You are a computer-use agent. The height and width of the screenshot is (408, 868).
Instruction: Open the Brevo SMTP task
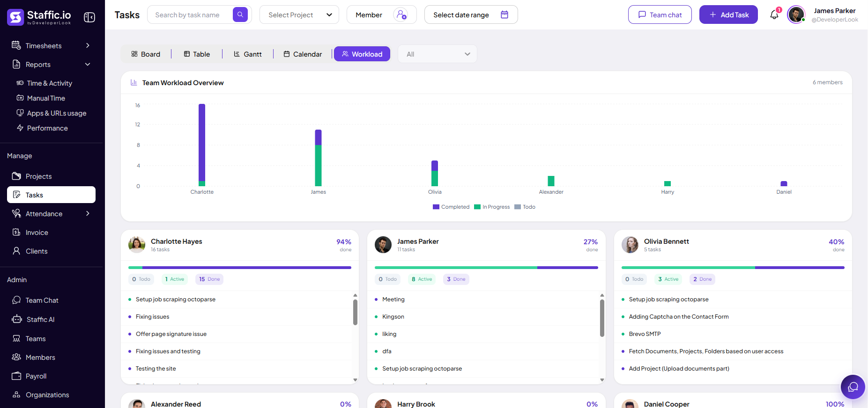click(x=645, y=334)
